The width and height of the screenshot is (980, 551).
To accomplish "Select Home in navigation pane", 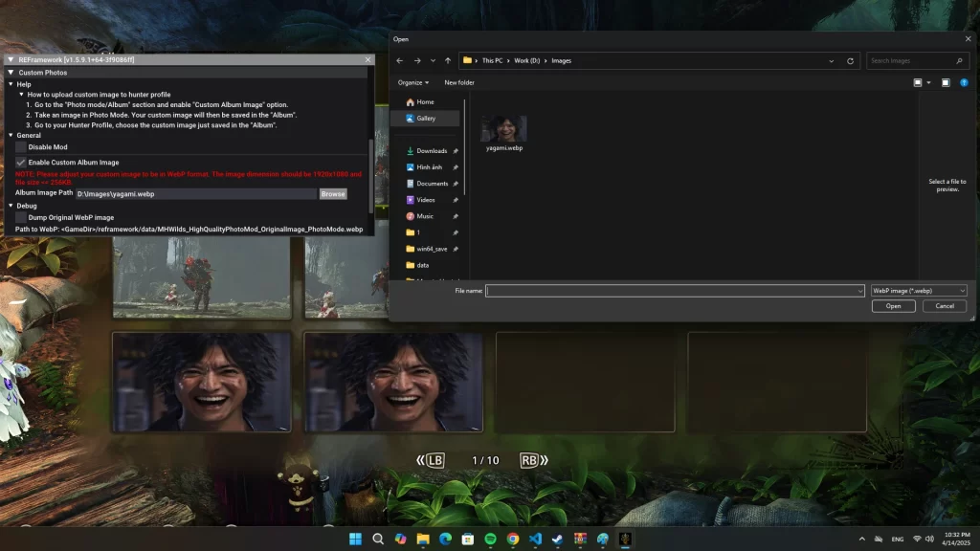I will [425, 101].
